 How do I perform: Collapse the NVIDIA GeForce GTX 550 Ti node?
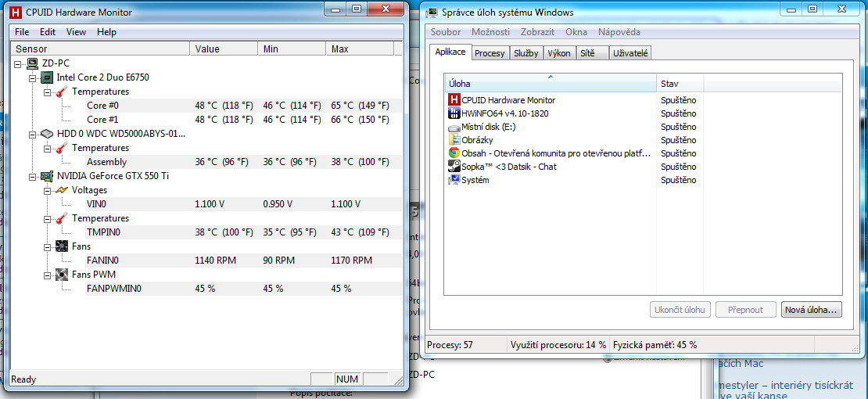click(33, 177)
